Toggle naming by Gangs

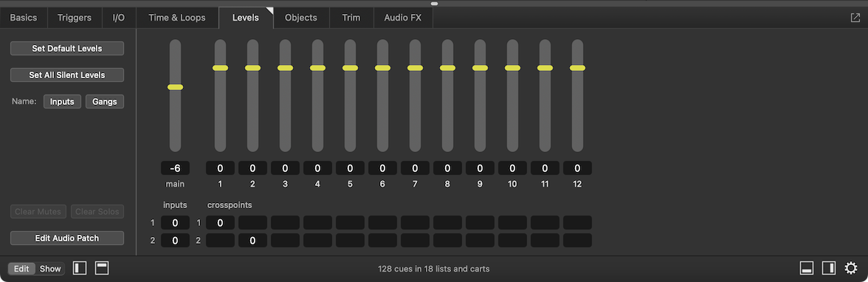point(105,101)
